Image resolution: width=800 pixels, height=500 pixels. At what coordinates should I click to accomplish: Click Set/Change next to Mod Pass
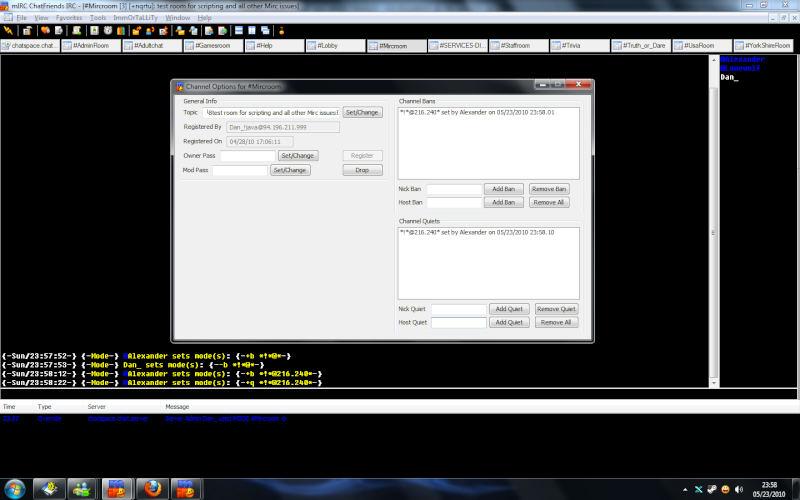tap(290, 170)
